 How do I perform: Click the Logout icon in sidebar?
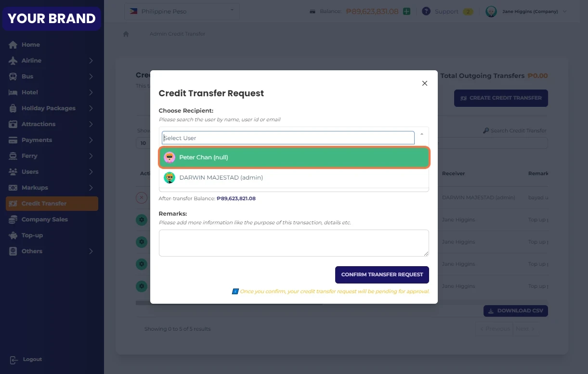pyautogui.click(x=13, y=360)
